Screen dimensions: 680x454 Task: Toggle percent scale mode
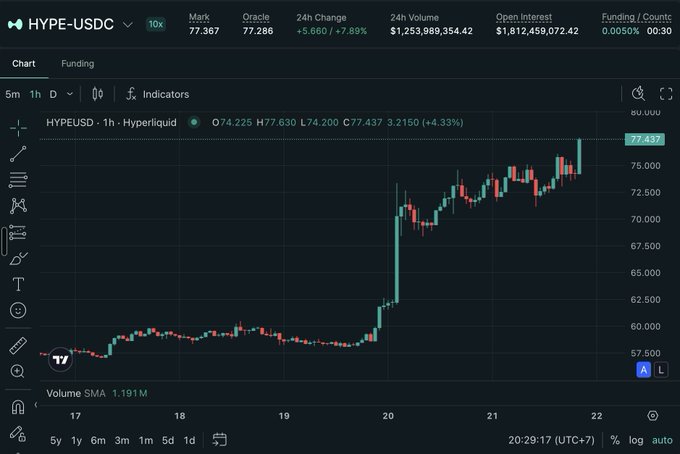615,440
